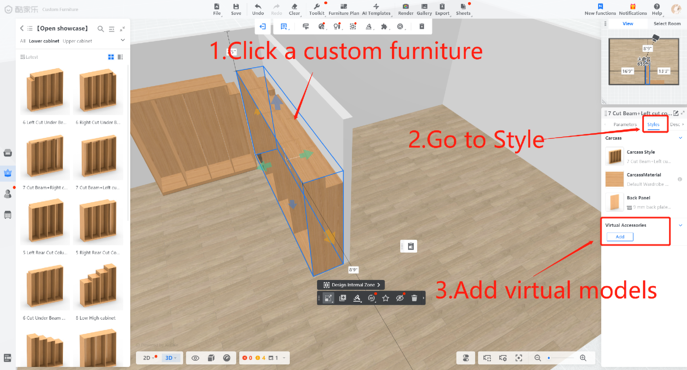Click the Design Internal Zone button

pos(351,285)
